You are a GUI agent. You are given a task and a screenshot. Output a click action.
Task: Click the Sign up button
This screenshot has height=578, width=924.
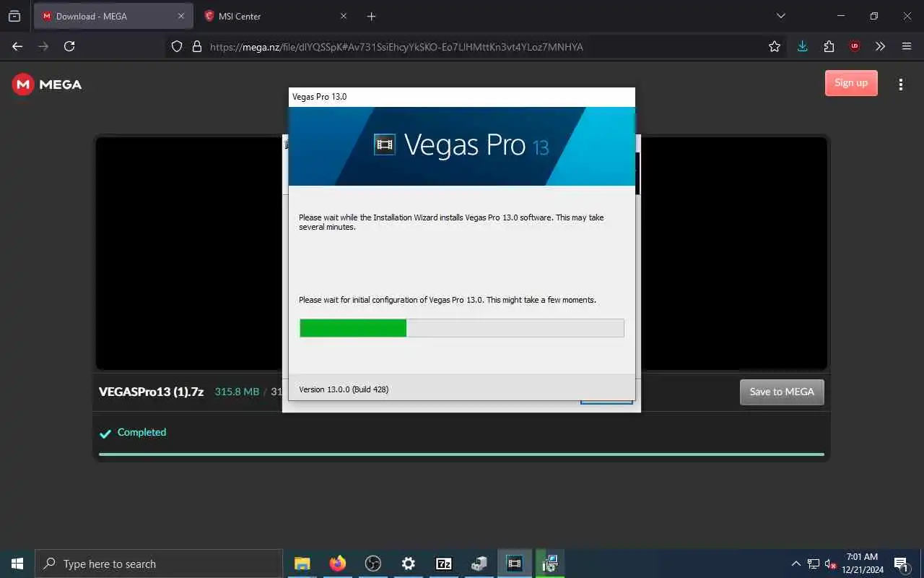[x=851, y=83]
